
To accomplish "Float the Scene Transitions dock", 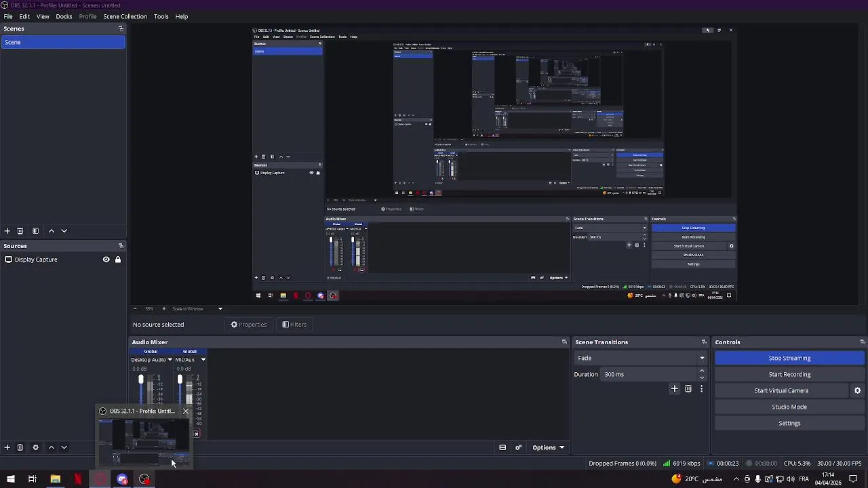I will tap(704, 342).
